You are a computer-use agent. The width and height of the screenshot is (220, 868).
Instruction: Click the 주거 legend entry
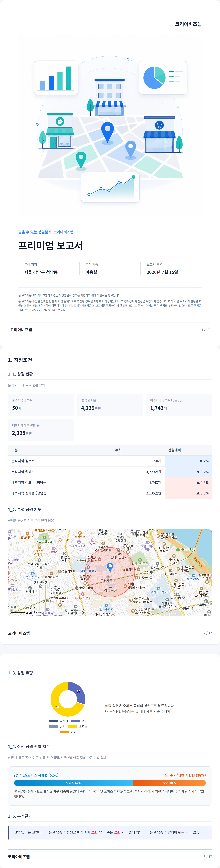tap(79, 721)
